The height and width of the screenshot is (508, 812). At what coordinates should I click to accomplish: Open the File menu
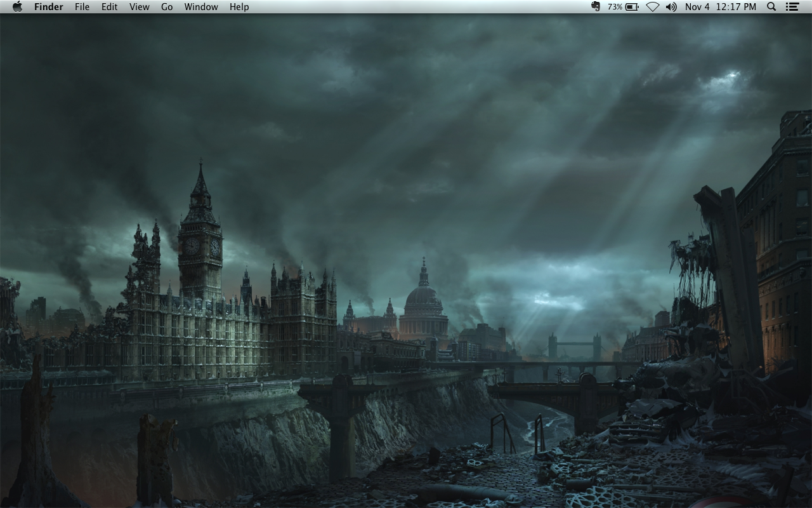(x=82, y=7)
